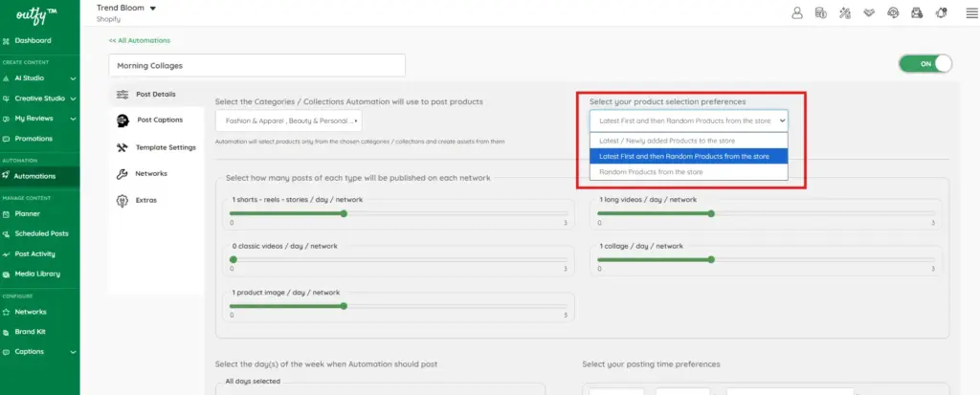Open the headset support icon
The image size is (980, 395).
click(893, 13)
